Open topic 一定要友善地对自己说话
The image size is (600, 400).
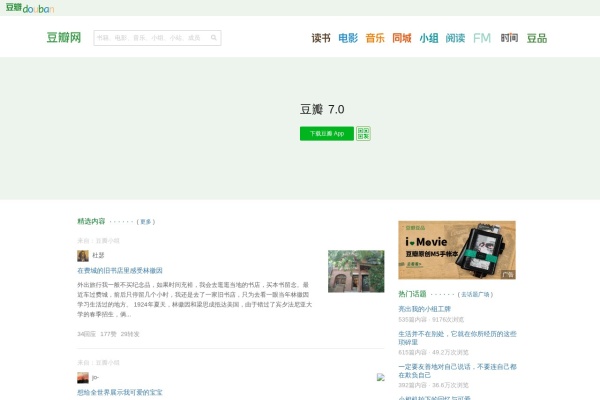point(457,371)
